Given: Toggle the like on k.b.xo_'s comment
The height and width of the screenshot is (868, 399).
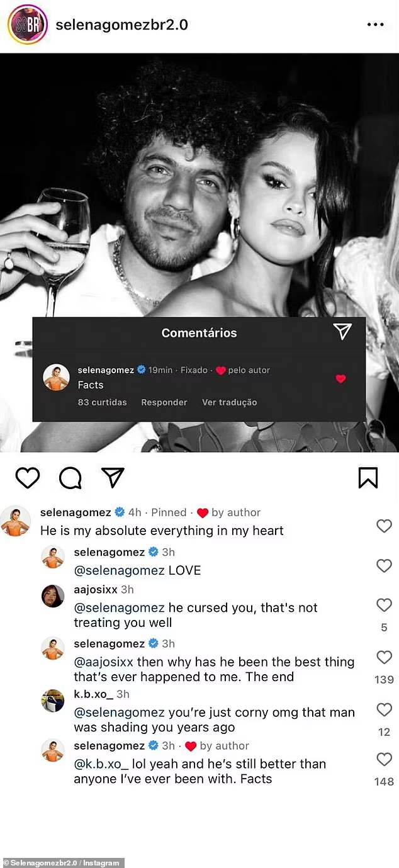Looking at the screenshot, I should [385, 709].
